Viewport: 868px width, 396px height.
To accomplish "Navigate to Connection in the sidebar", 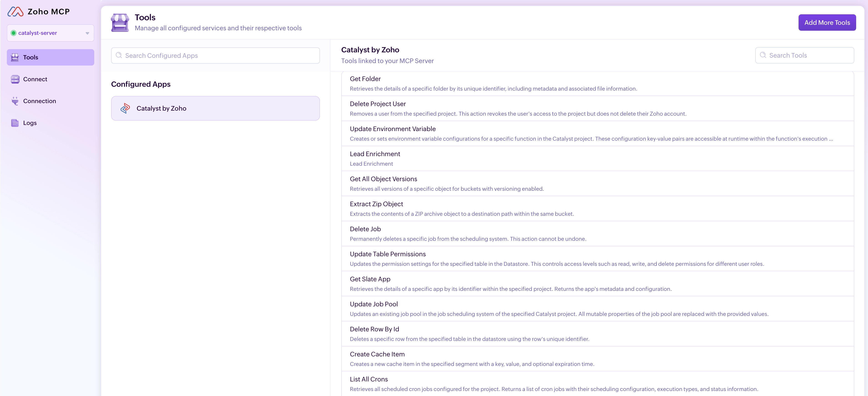I will [x=51, y=101].
